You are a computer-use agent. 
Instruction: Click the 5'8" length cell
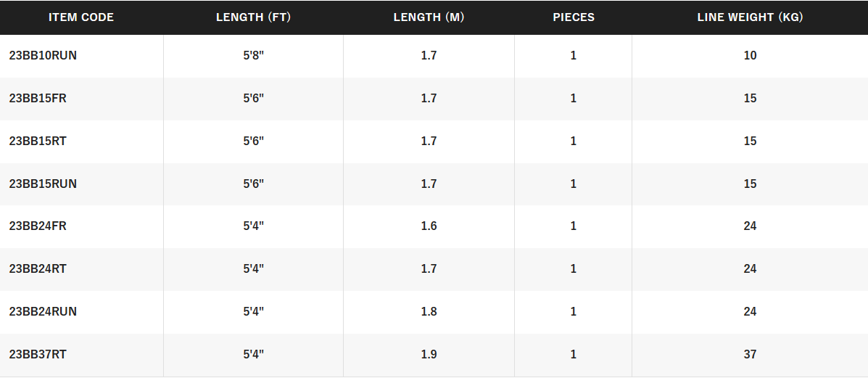click(253, 56)
